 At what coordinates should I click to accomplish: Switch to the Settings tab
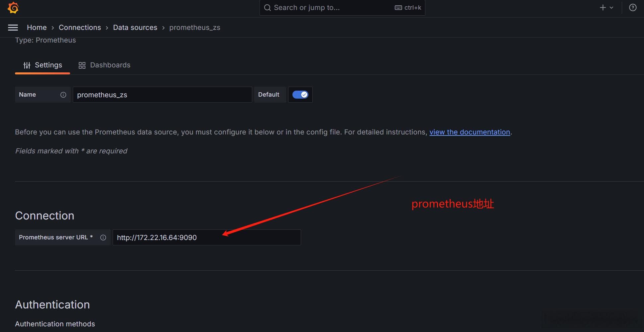click(43, 65)
